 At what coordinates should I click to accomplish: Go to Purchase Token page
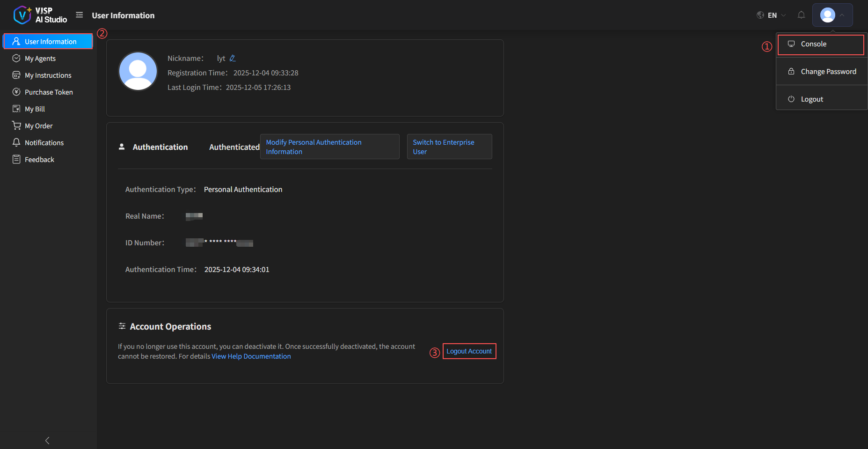click(49, 92)
